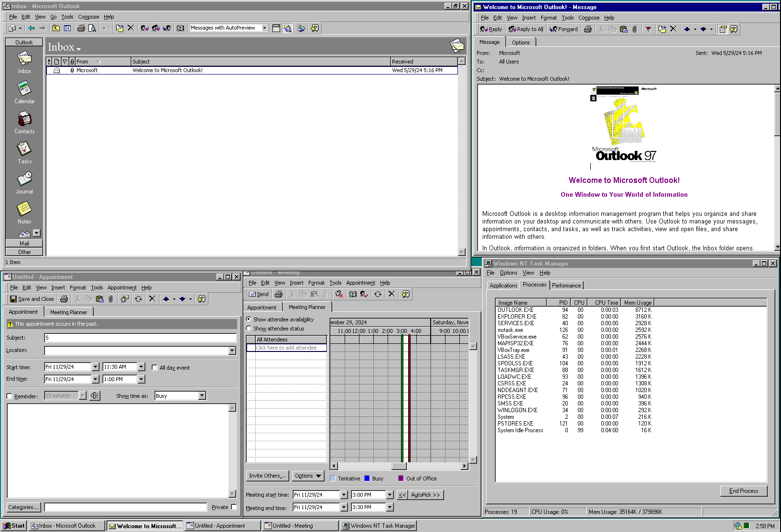Image resolution: width=781 pixels, height=532 pixels.
Task: Open the Performance tab in Task Manager
Action: 566,286
